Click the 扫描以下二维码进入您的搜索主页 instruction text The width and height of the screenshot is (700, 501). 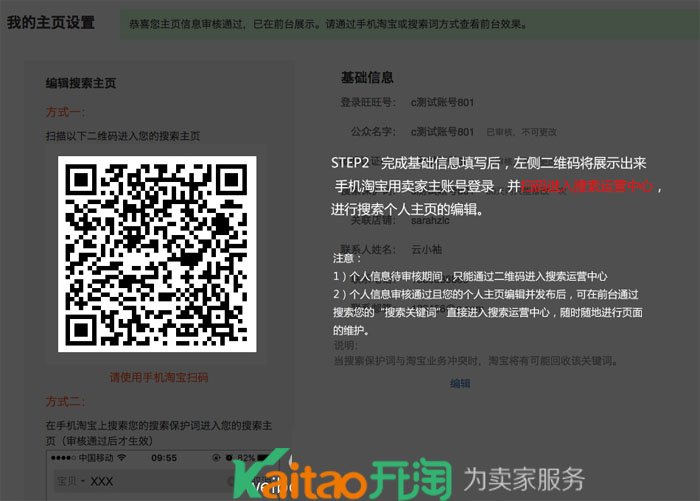point(123,136)
